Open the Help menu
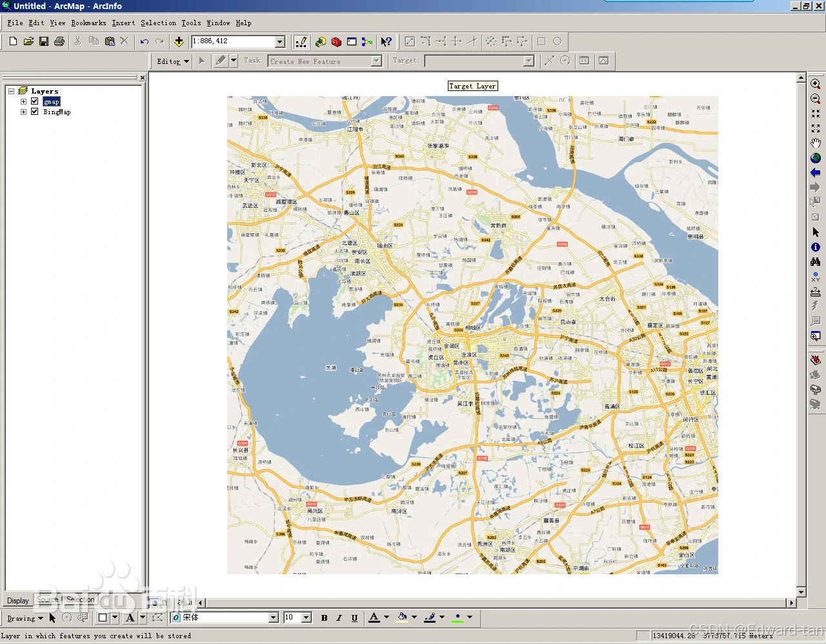The image size is (826, 644). coord(244,23)
